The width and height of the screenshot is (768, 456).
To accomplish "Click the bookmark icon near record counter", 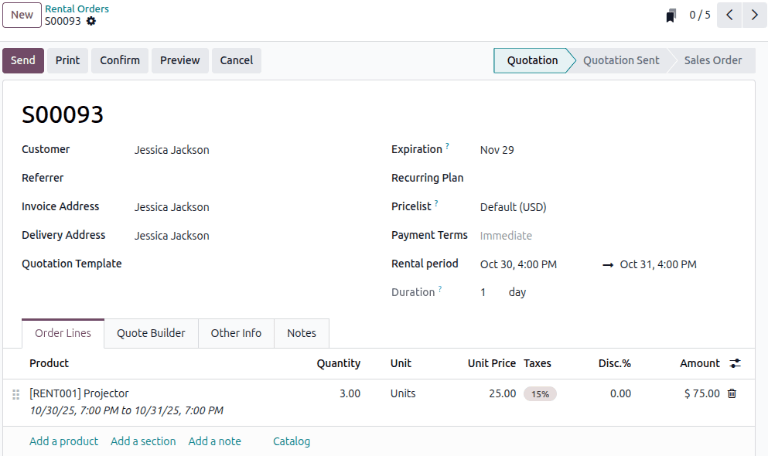I will [671, 15].
